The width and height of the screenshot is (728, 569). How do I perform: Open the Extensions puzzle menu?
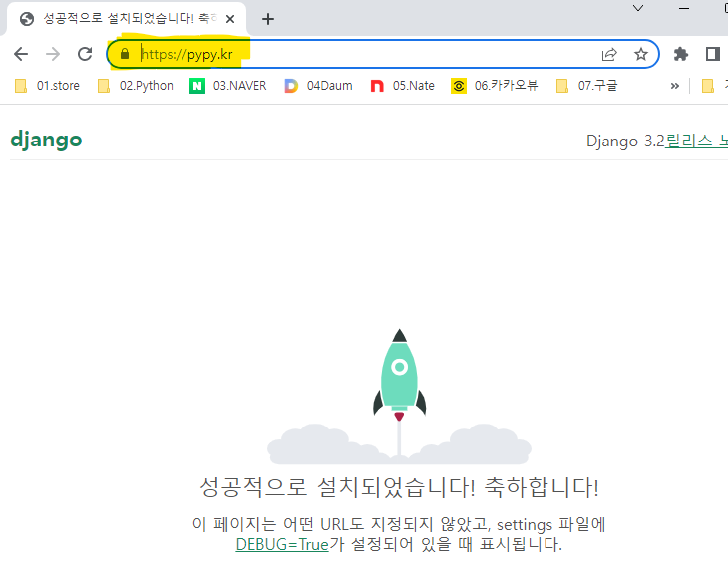click(681, 54)
